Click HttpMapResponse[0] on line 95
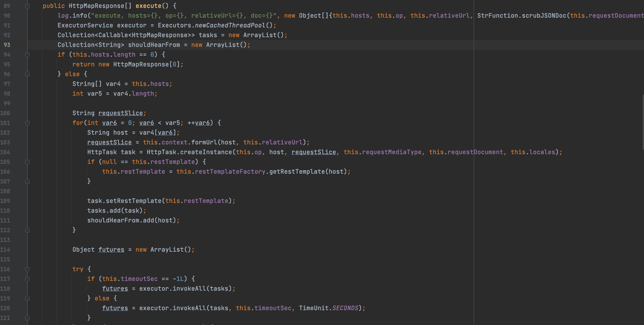The width and height of the screenshot is (644, 325). point(147,65)
